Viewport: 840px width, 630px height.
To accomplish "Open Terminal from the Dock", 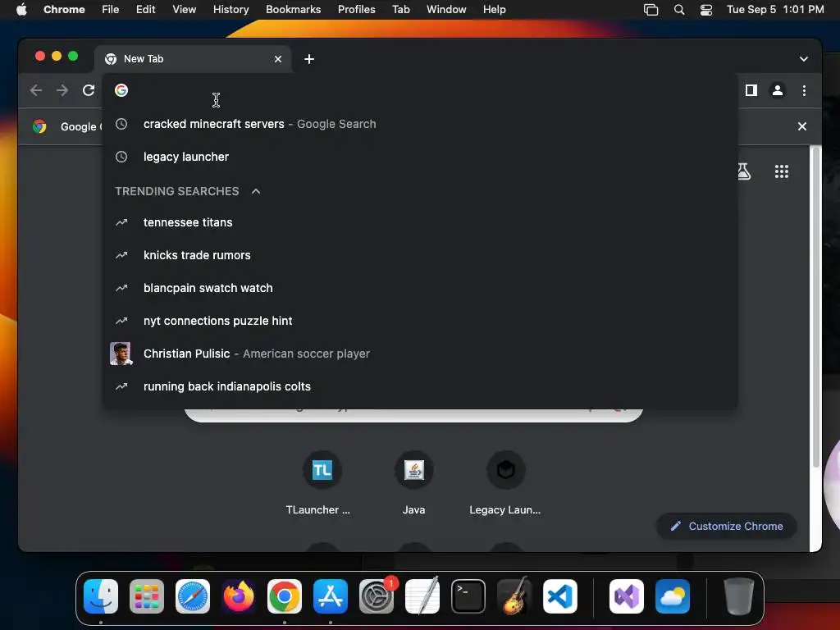I will 468,596.
